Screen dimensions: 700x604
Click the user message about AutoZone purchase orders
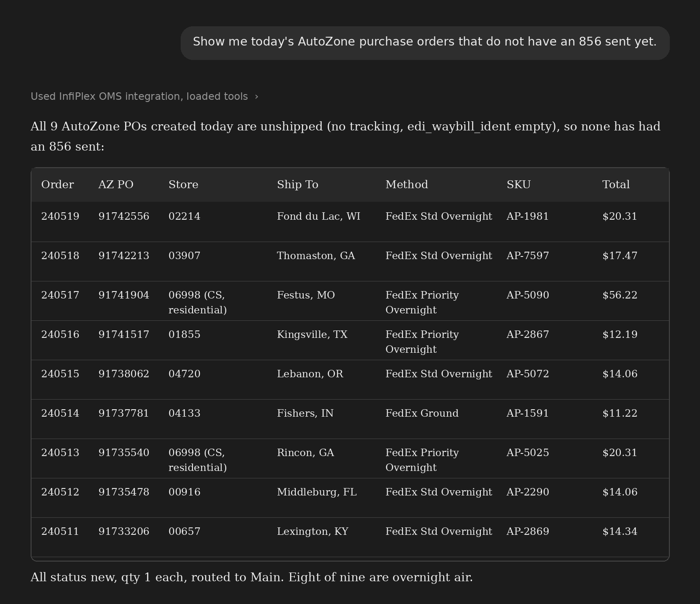(x=425, y=42)
